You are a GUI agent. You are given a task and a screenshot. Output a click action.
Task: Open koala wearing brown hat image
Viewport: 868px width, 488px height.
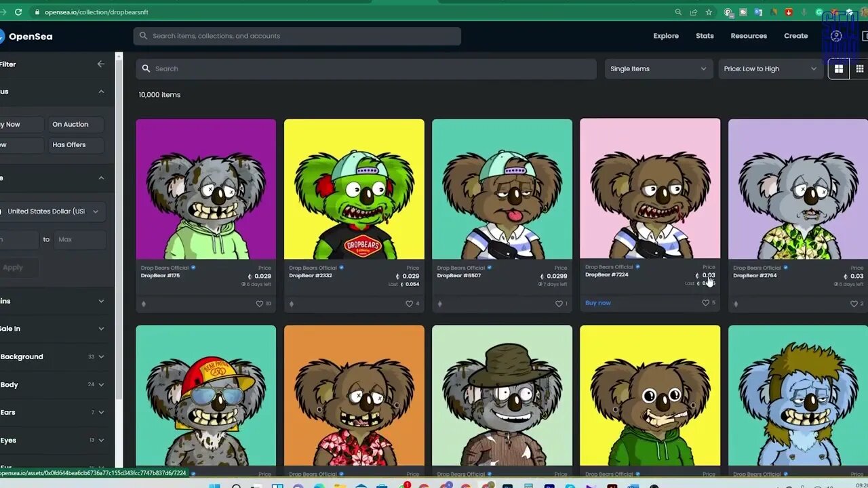(502, 395)
